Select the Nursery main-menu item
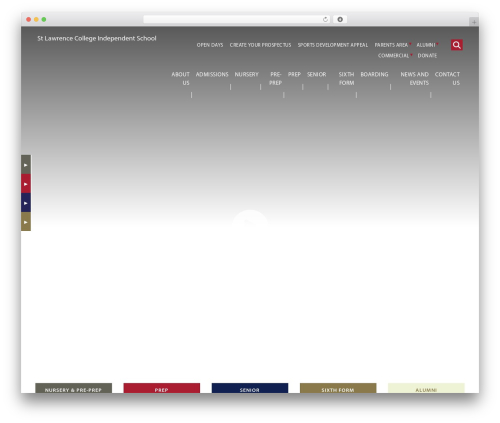Screen dimensions: 500x423 click(247, 74)
